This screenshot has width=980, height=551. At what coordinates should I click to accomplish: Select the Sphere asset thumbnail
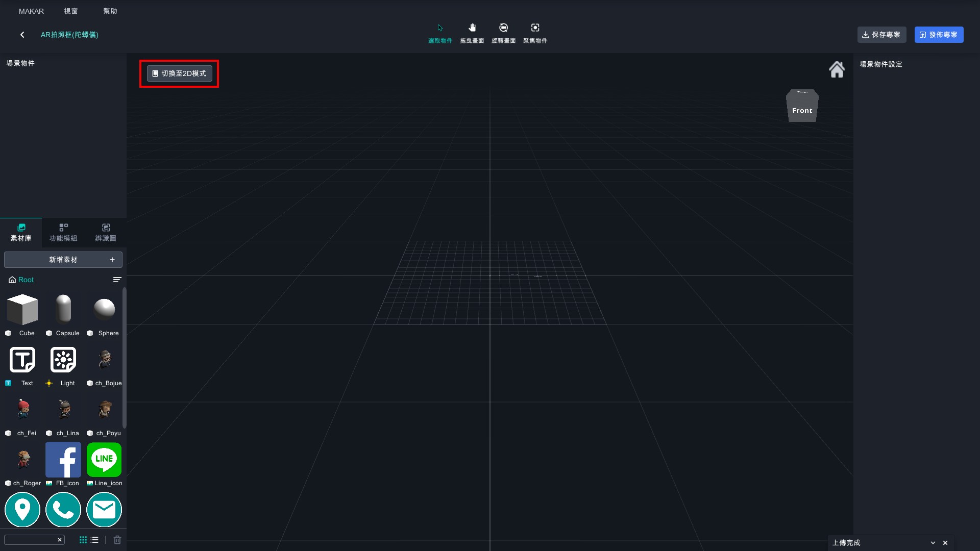(104, 309)
